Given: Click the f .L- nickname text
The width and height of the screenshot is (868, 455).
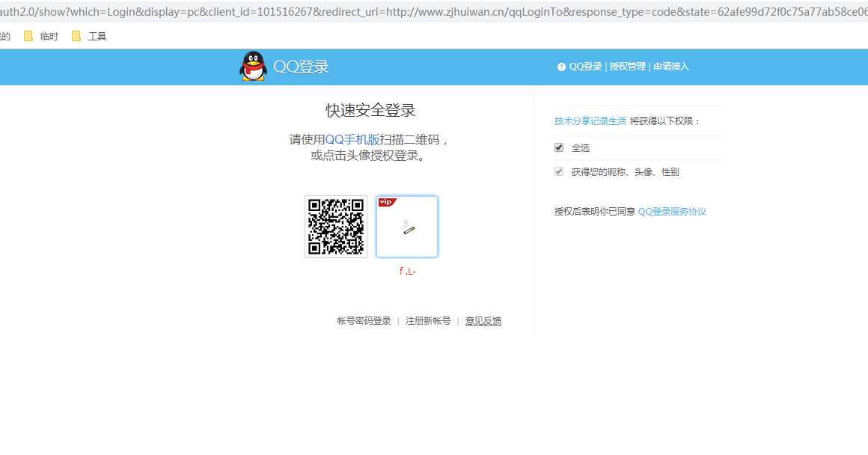Looking at the screenshot, I should click(407, 271).
